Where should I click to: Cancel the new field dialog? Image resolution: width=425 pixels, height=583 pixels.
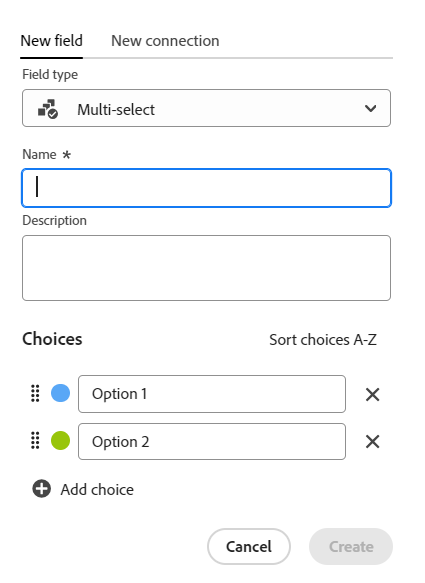pyautogui.click(x=249, y=547)
